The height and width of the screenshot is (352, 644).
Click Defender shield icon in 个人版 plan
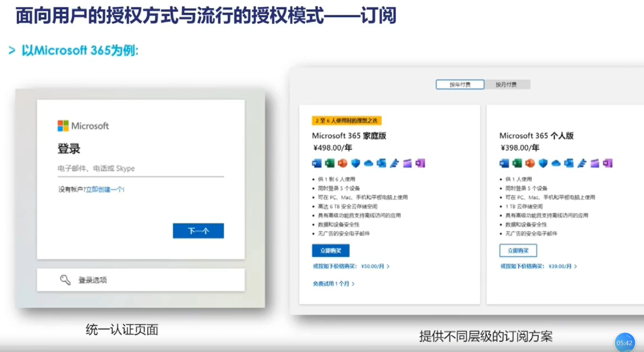pos(543,163)
